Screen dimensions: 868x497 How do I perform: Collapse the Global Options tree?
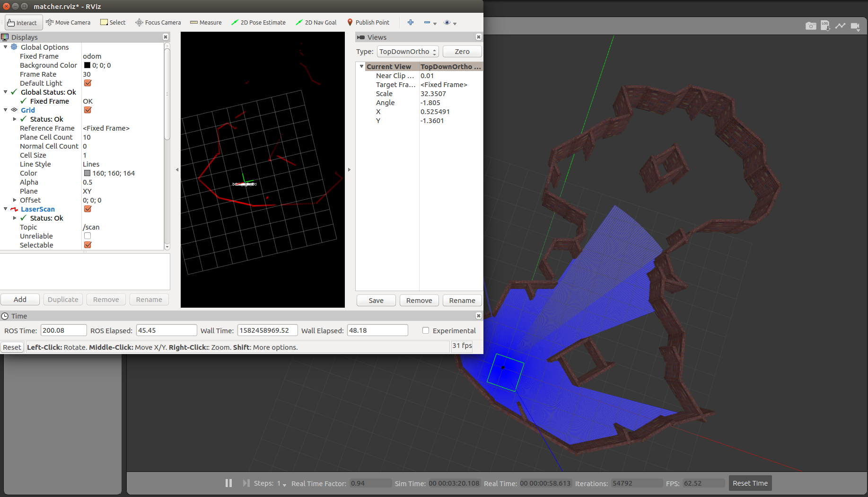[5, 47]
